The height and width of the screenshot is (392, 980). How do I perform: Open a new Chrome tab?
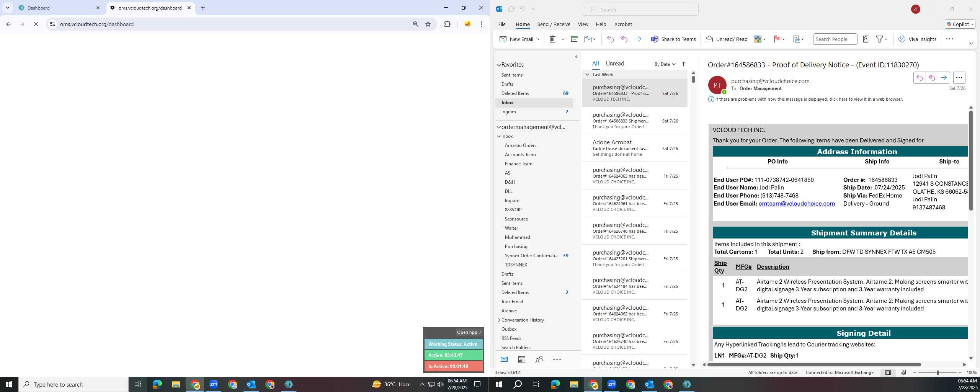pyautogui.click(x=203, y=8)
